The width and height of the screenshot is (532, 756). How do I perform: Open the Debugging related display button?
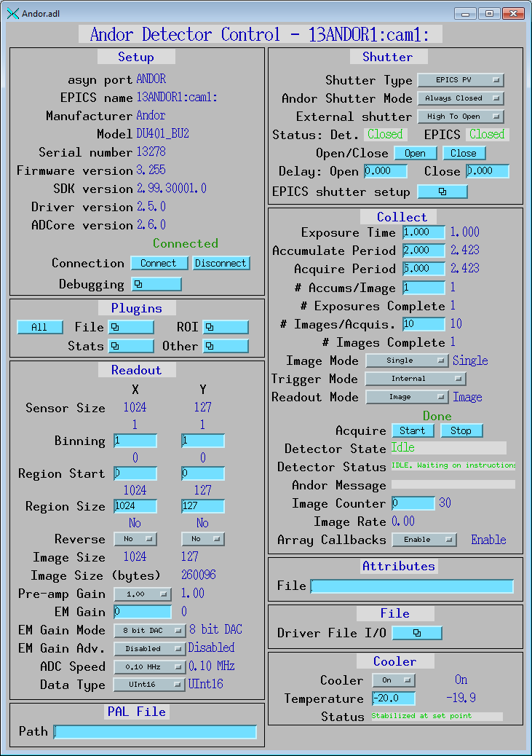(x=156, y=284)
